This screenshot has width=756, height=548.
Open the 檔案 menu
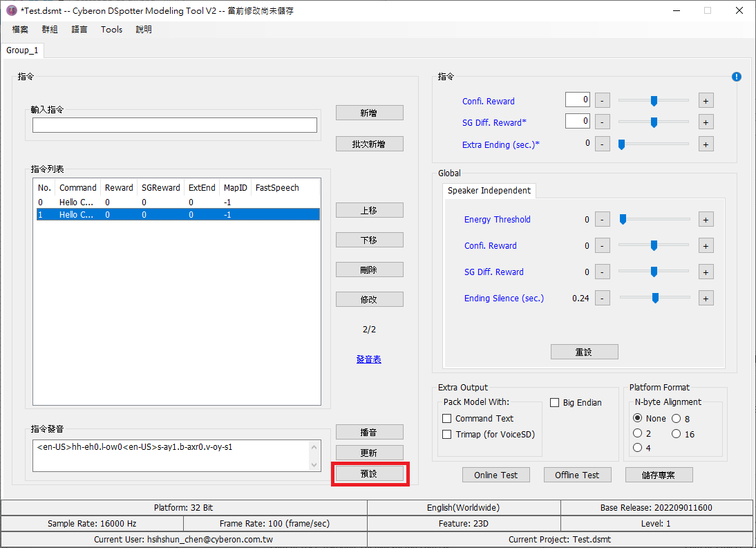click(x=20, y=30)
